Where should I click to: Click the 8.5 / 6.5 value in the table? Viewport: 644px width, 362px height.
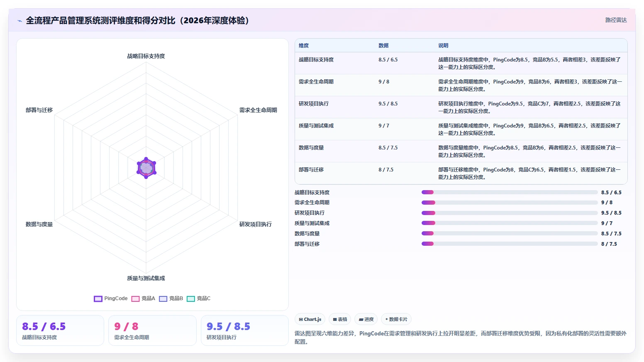[388, 60]
